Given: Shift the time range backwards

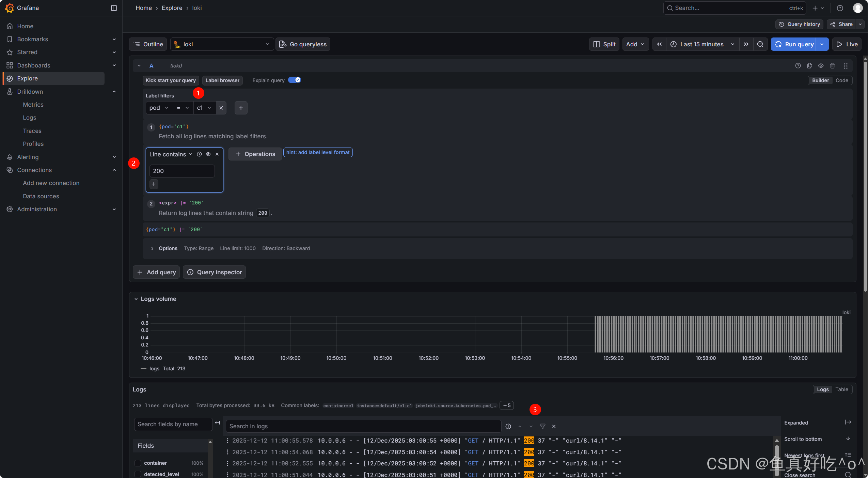Looking at the screenshot, I should tap(659, 44).
